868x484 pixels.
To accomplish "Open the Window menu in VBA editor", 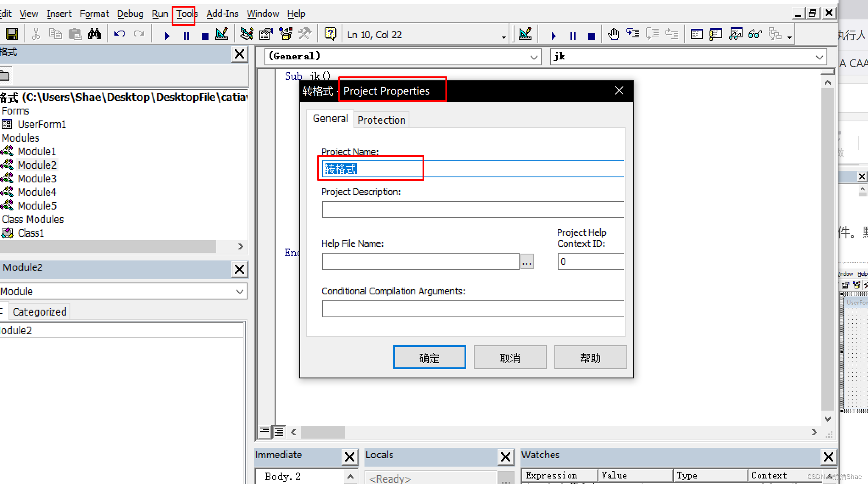I will pos(263,14).
